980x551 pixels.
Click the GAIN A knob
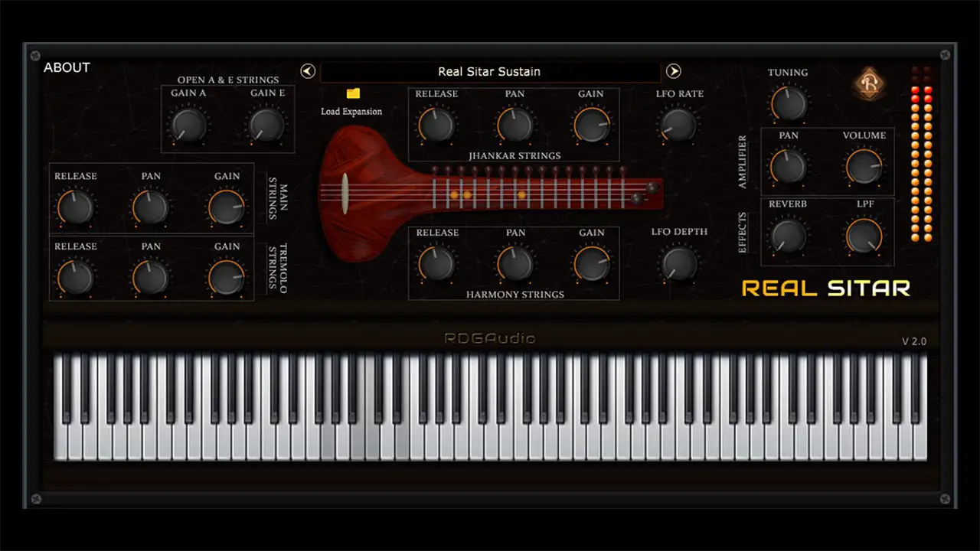(x=188, y=124)
